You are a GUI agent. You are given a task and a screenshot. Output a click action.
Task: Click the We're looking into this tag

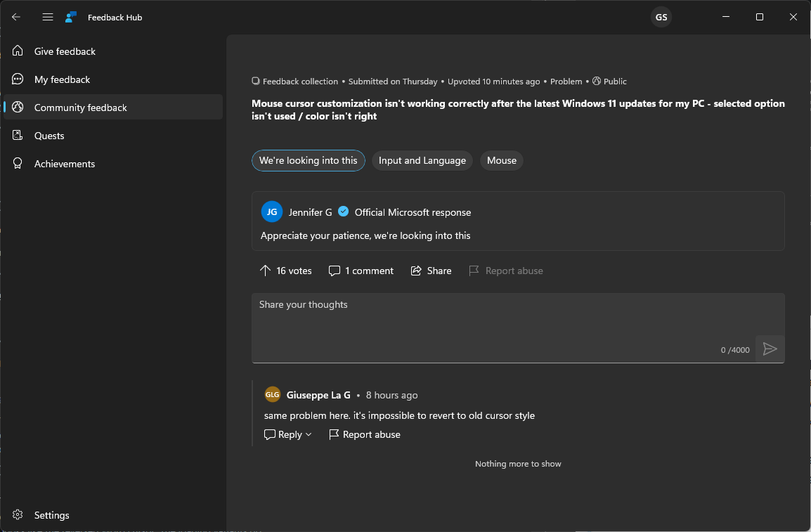tap(309, 160)
